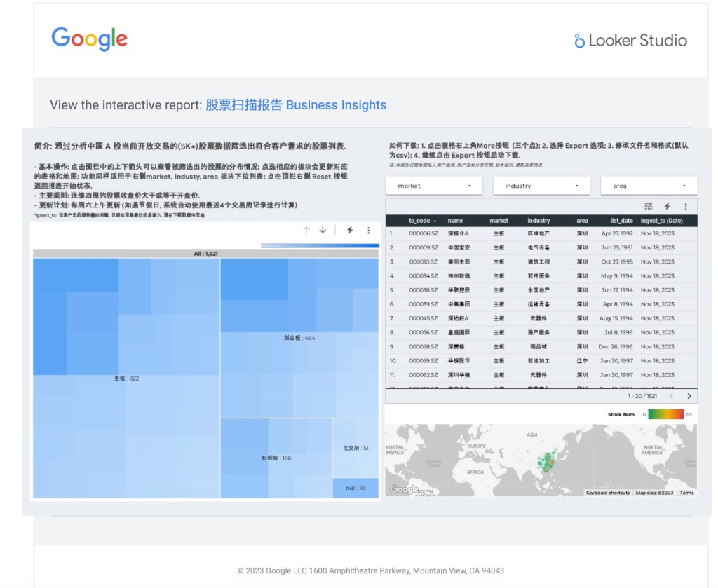Image resolution: width=718 pixels, height=588 pixels.
Task: Expand the industry dropdown filter
Action: 542,186
